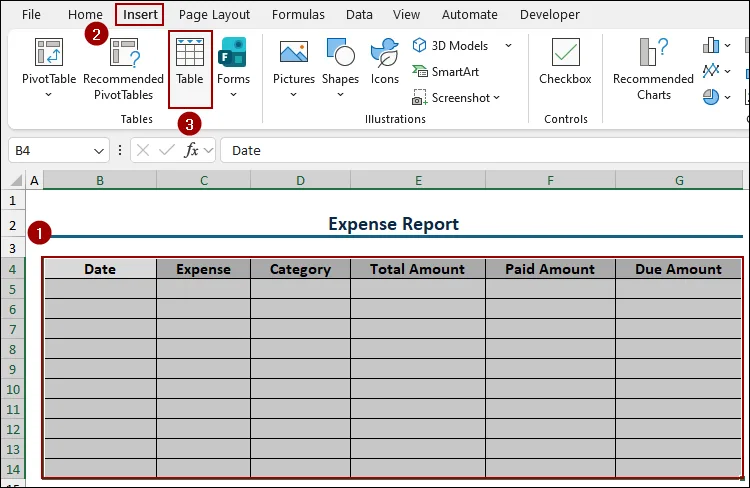
Task: Select row 14 header
Action: tap(13, 469)
